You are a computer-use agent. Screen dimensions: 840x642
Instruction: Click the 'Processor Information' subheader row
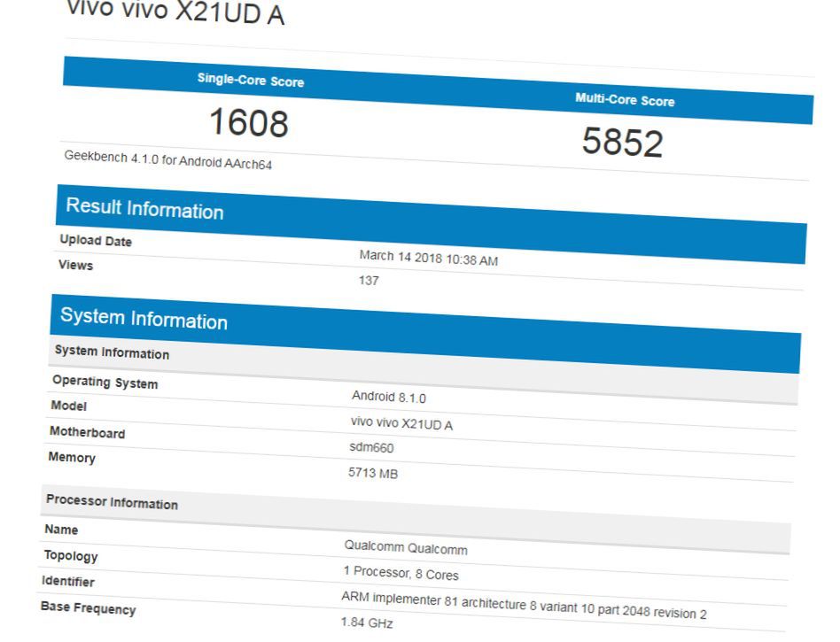(416, 521)
